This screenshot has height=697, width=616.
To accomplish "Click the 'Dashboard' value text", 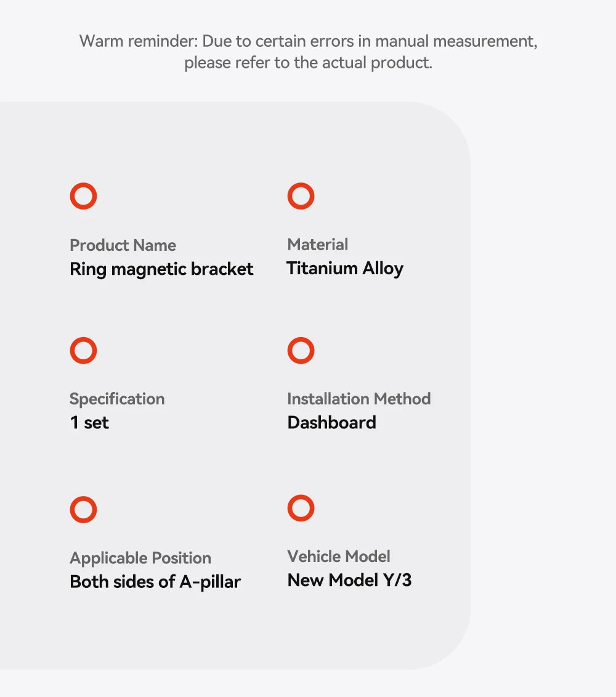I will point(331,423).
